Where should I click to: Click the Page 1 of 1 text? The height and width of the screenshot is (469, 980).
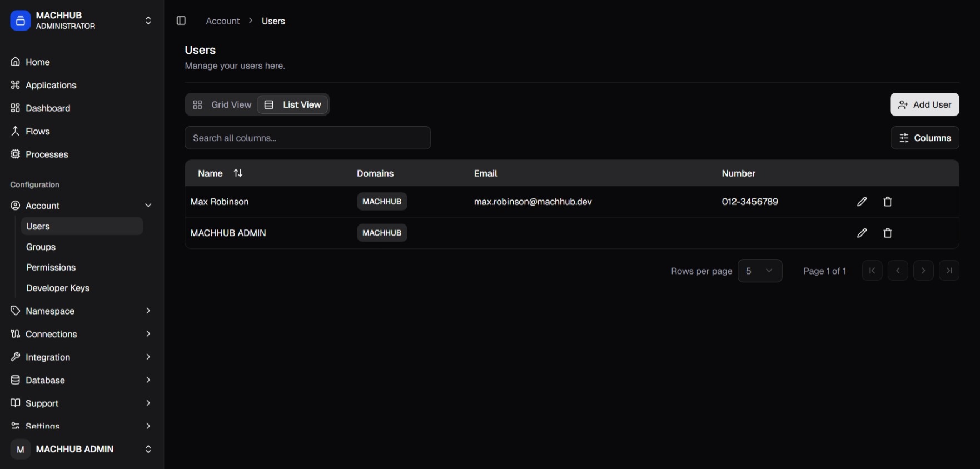coord(824,271)
